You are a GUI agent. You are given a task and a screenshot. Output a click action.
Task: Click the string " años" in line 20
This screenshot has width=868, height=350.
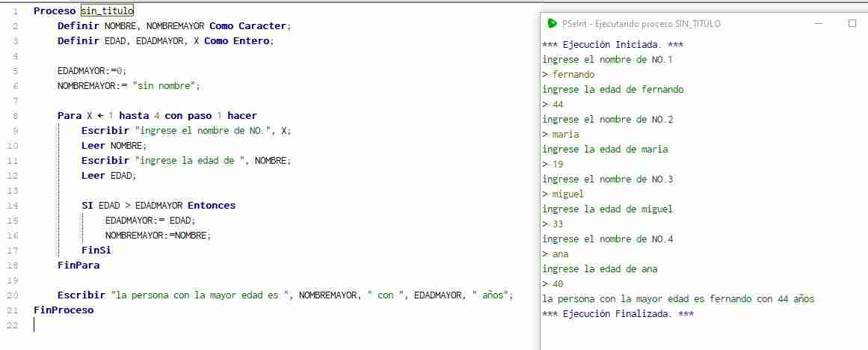click(x=489, y=295)
